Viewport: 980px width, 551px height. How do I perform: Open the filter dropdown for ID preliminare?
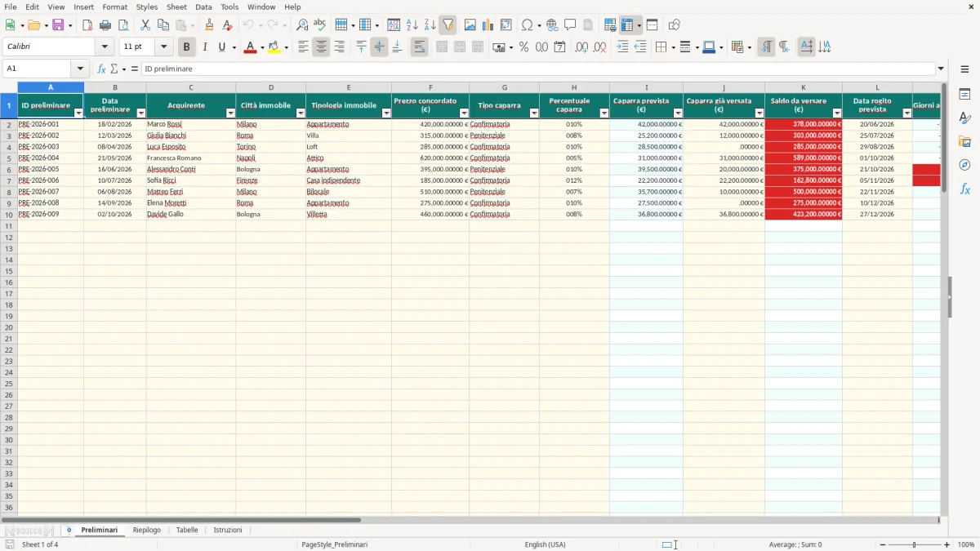click(x=78, y=113)
